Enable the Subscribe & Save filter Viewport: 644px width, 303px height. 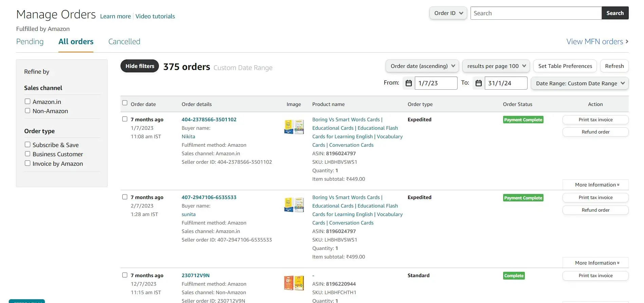coord(27,145)
